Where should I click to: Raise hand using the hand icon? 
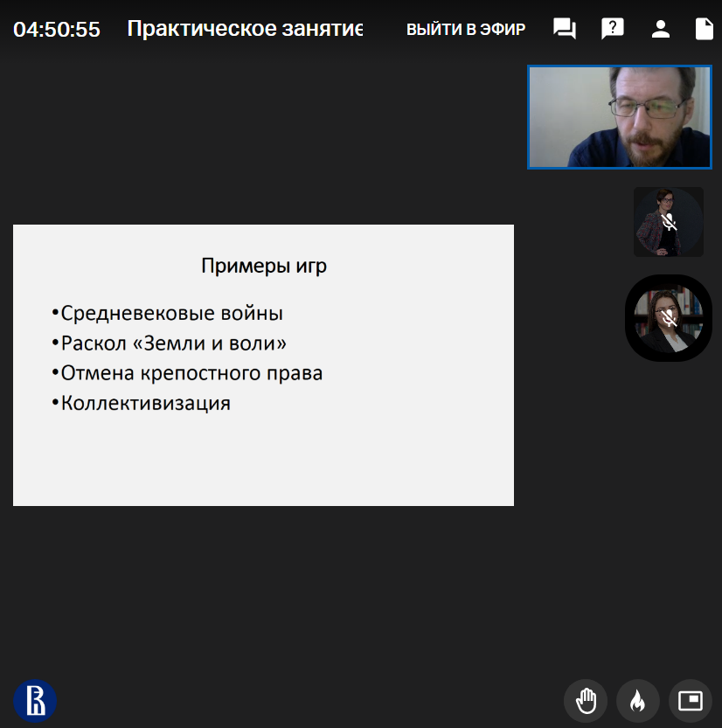click(586, 700)
